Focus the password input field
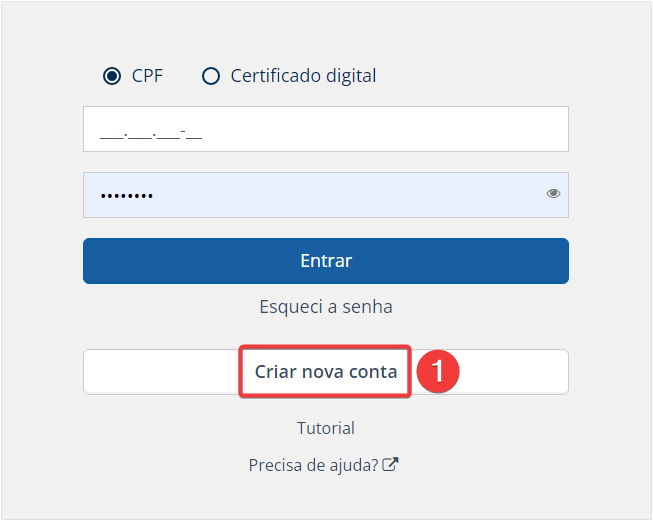This screenshot has height=521, width=653. 326,195
